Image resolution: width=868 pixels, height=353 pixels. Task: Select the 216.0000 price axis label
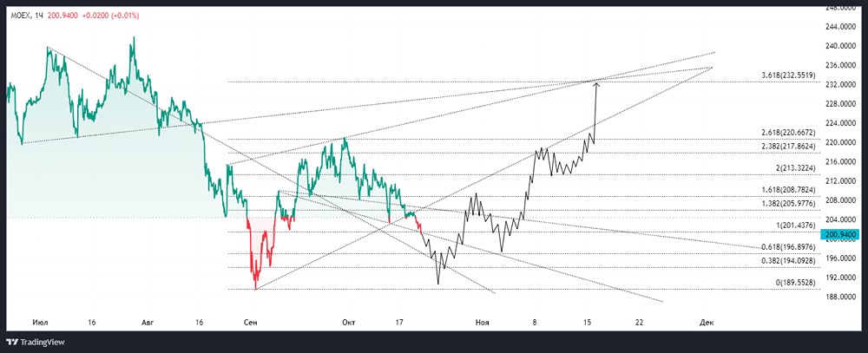click(x=842, y=161)
